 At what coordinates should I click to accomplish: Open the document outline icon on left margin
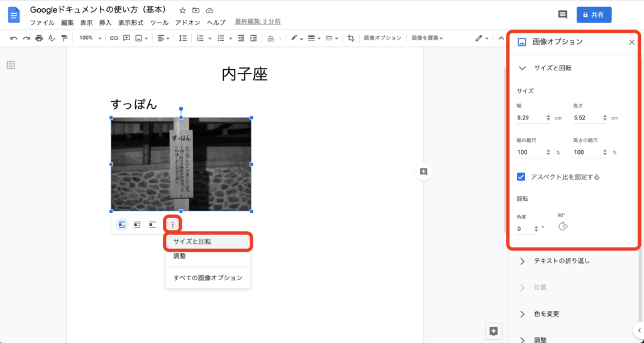coord(11,65)
